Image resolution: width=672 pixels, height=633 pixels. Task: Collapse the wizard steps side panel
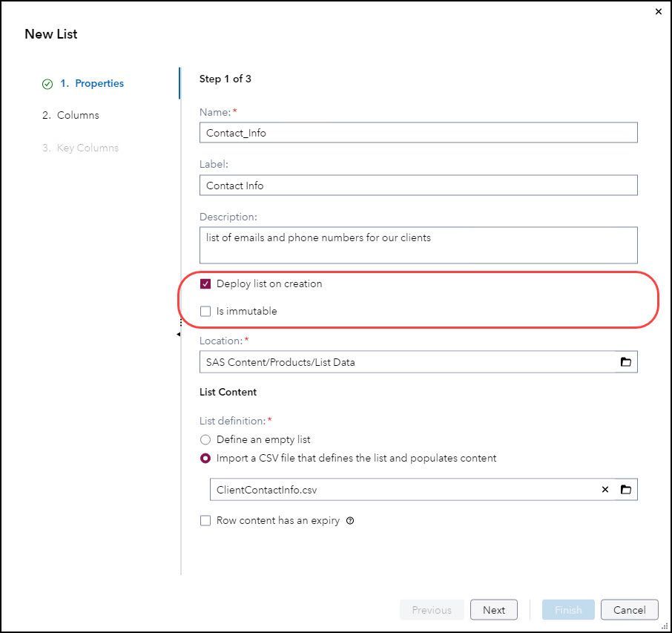click(x=178, y=335)
